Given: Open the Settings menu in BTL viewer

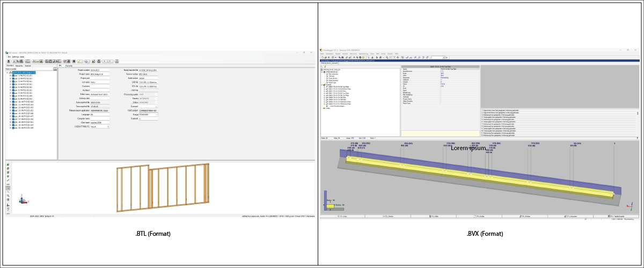Looking at the screenshot, I should (x=16, y=57).
